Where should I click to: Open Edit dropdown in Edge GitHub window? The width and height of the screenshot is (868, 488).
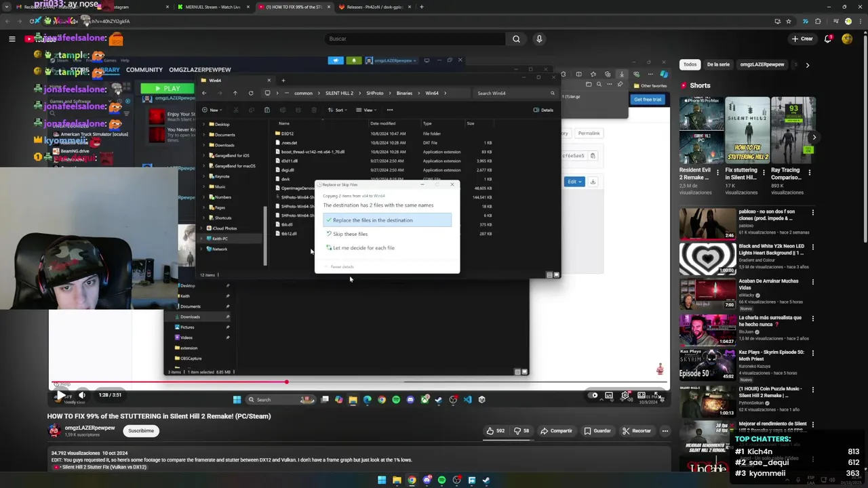point(574,182)
